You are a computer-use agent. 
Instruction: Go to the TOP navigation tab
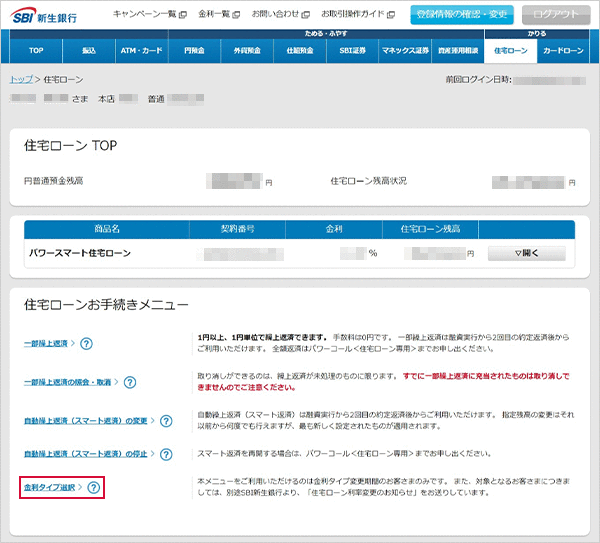tap(36, 49)
